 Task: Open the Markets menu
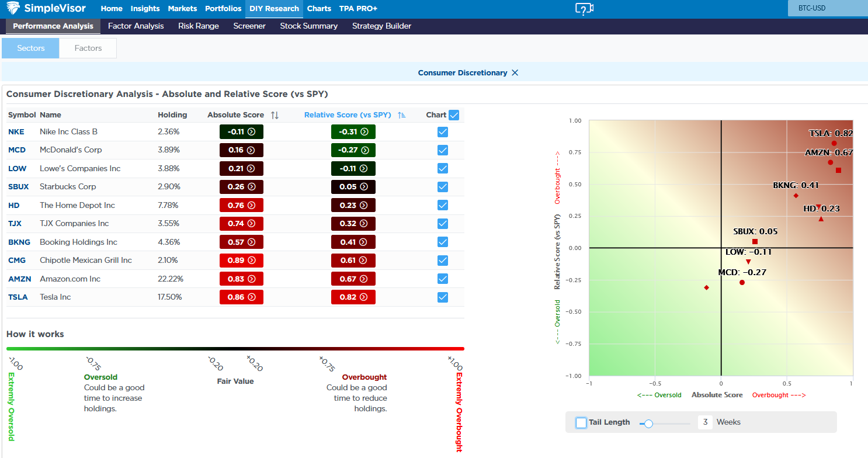pyautogui.click(x=182, y=9)
